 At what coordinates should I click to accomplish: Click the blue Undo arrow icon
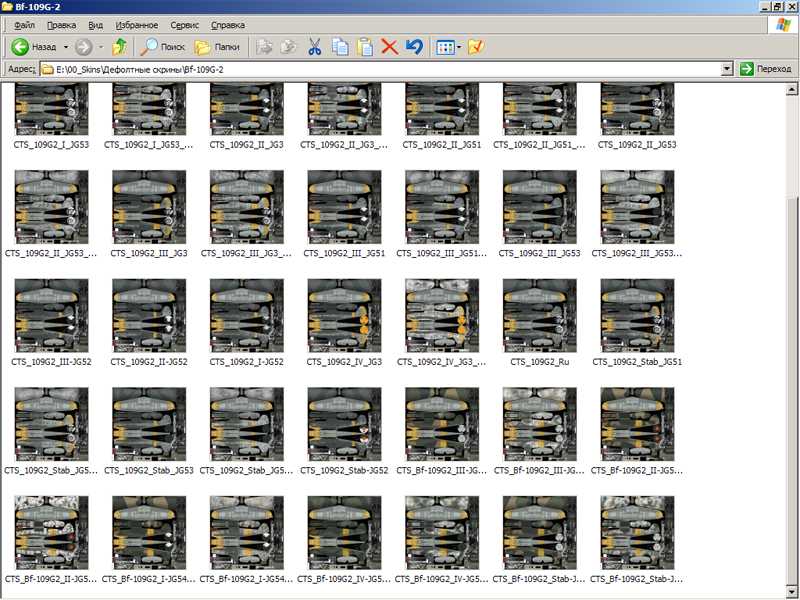[x=414, y=46]
